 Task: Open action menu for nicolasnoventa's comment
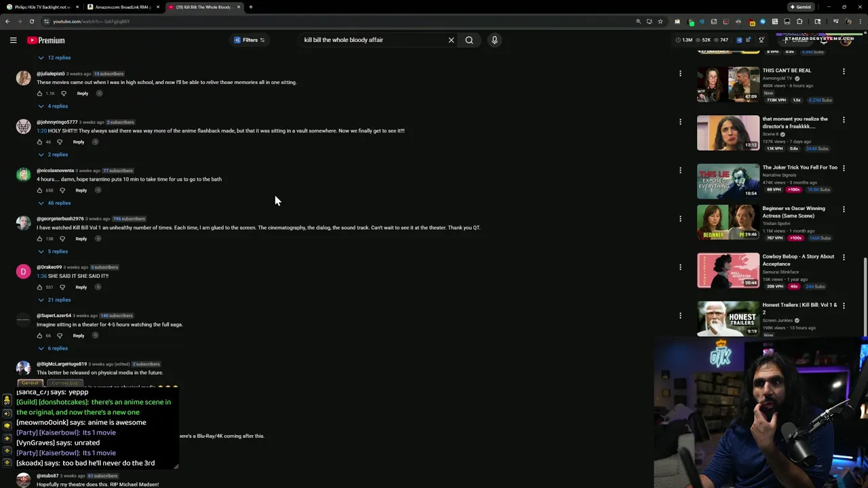680,170
